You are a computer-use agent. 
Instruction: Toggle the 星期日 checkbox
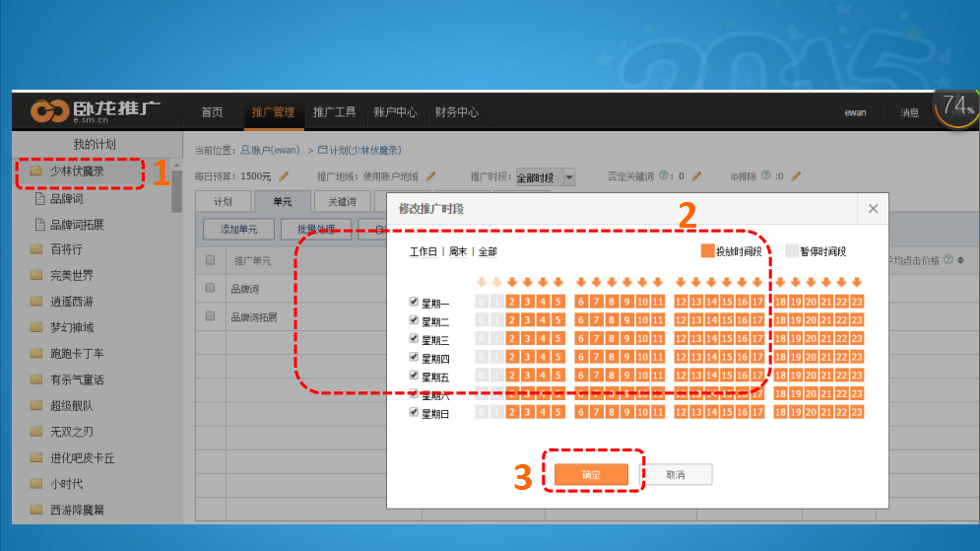coord(415,413)
